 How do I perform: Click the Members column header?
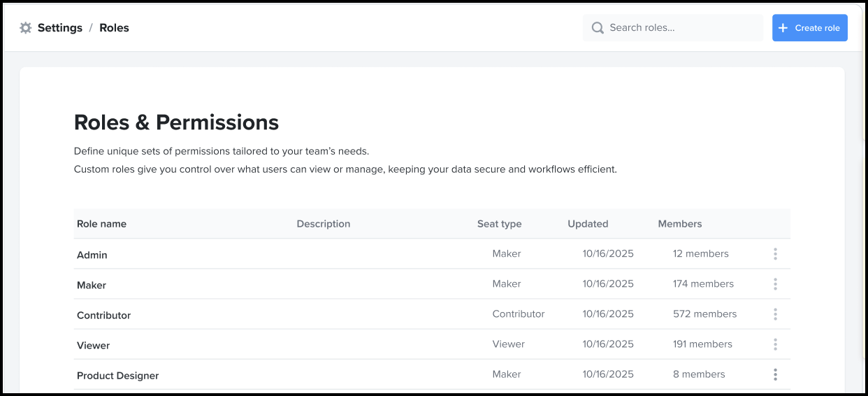click(x=680, y=224)
